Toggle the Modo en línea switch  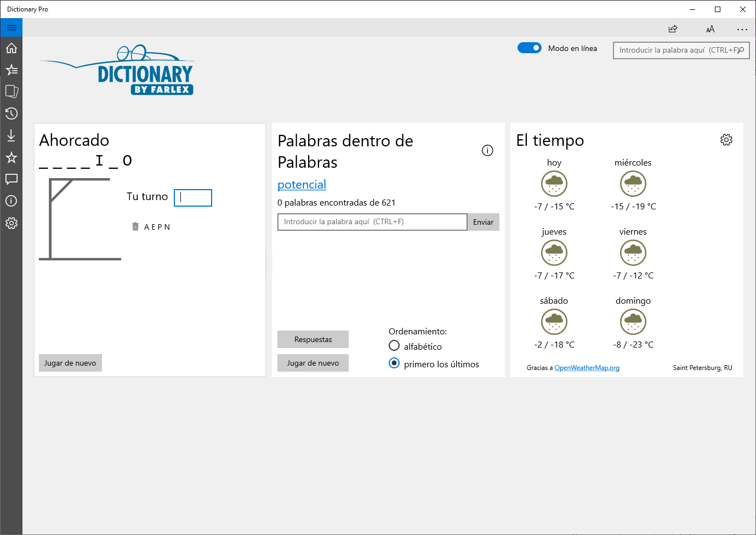pyautogui.click(x=530, y=48)
